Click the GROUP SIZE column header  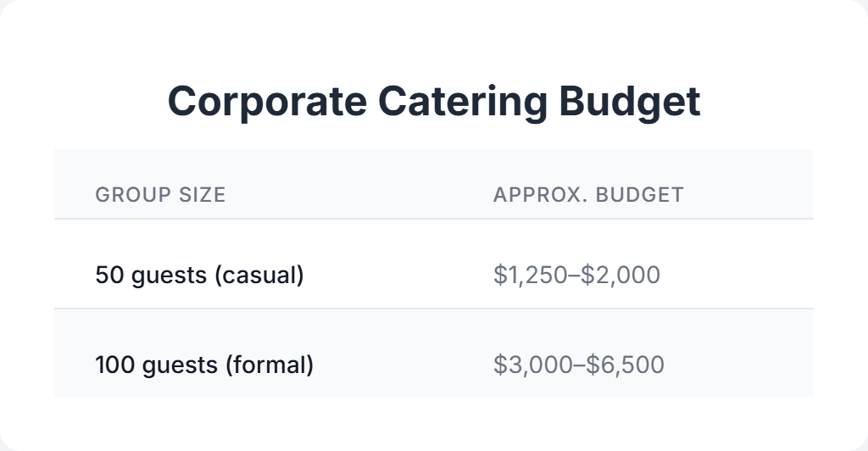tap(160, 195)
